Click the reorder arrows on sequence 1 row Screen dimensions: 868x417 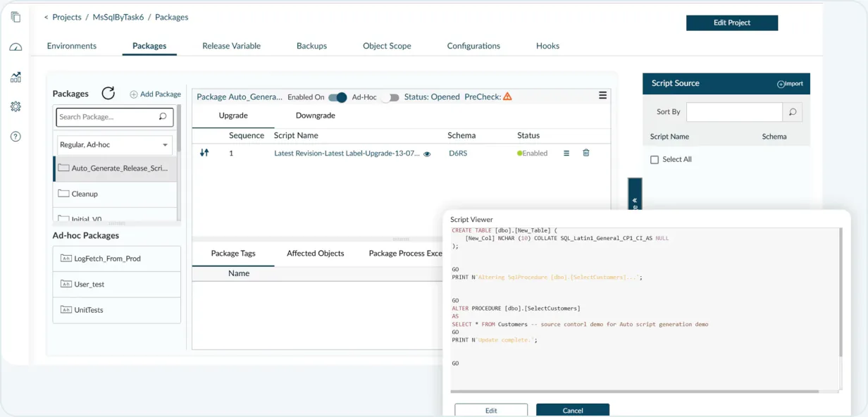(204, 152)
